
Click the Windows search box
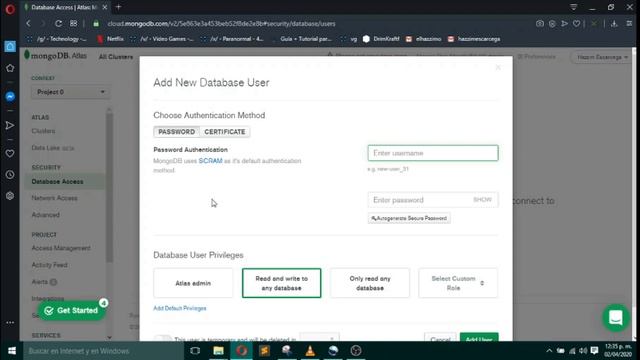tap(104, 351)
